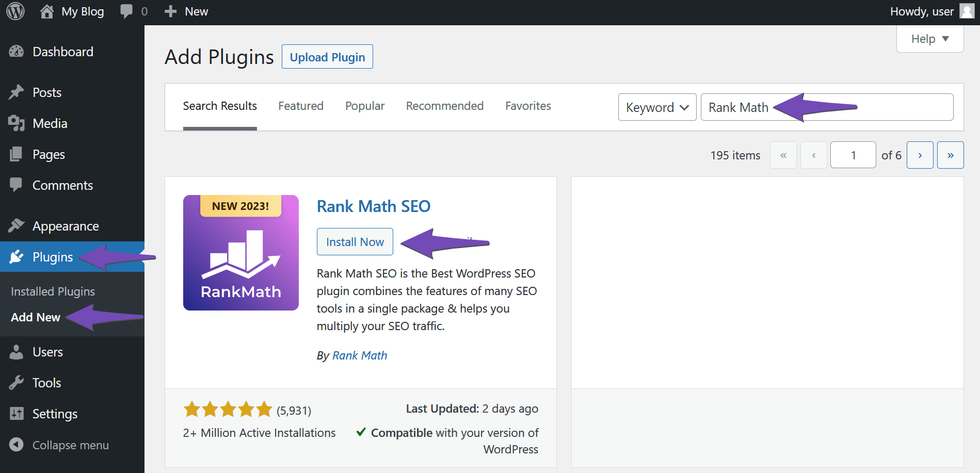
Task: Click the plugin search field containing Rank Math
Action: 827,107
